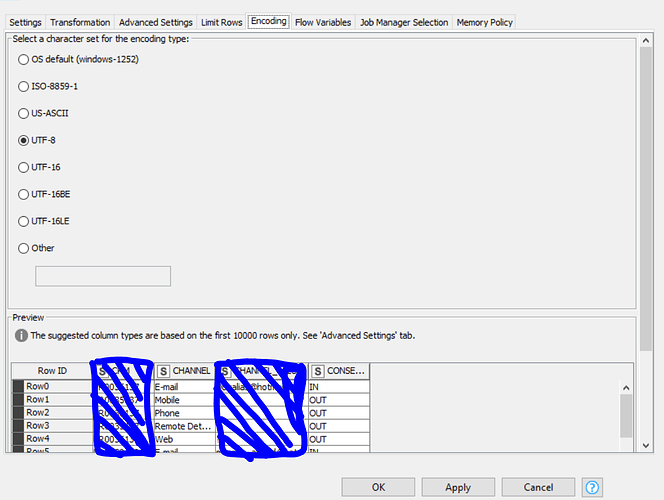Click the Web channel cell
The width and height of the screenshot is (664, 500).
[184, 439]
